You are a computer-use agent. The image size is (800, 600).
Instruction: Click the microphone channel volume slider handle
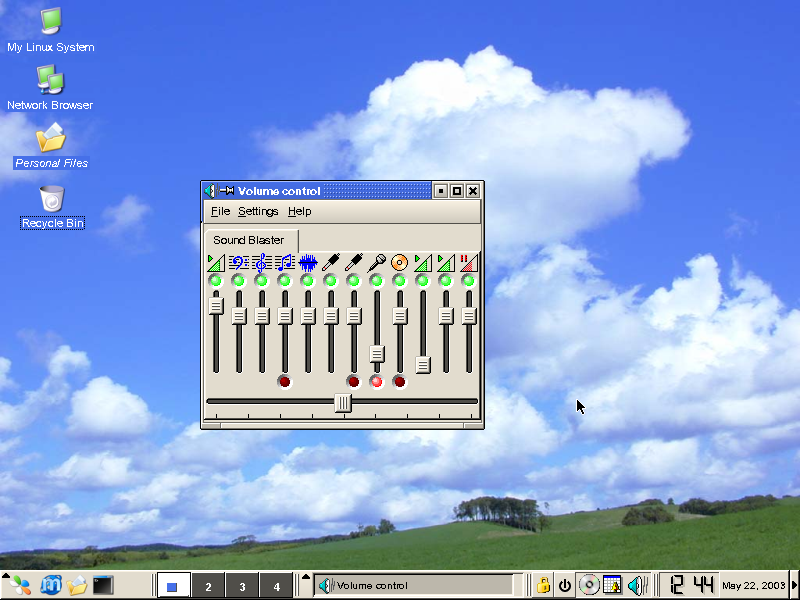[x=377, y=354]
